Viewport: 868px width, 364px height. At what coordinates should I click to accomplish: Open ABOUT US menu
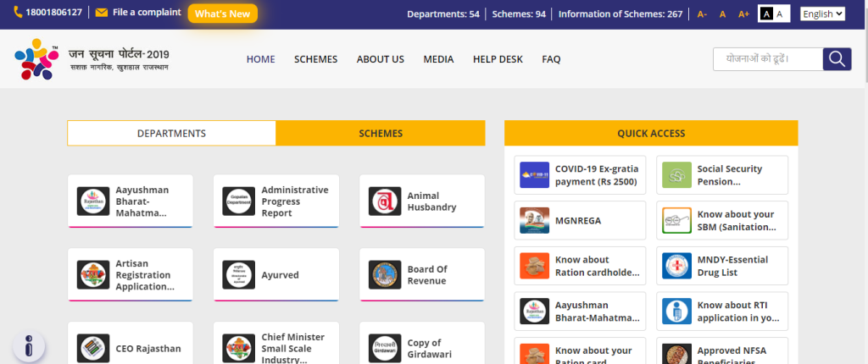pos(381,59)
